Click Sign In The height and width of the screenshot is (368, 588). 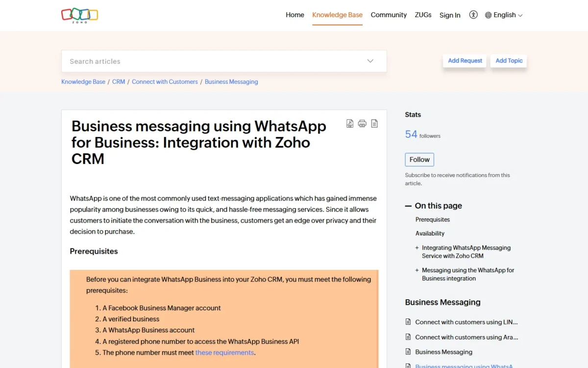(450, 15)
